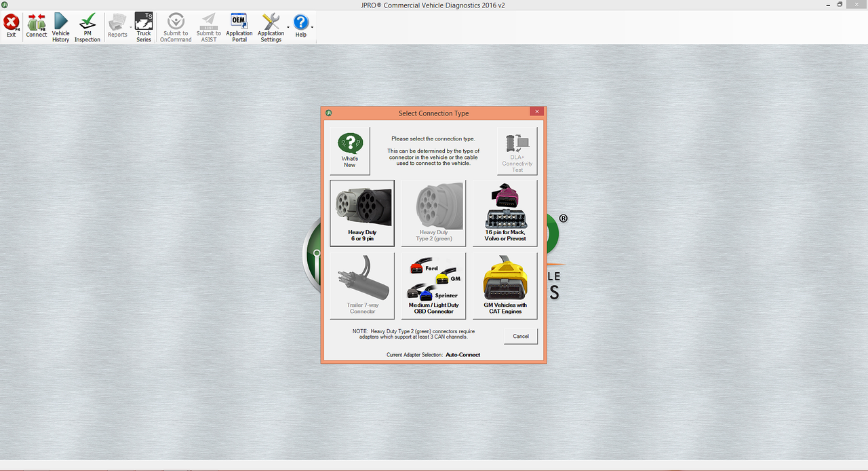This screenshot has width=868, height=471.
Task: Click the 'Please select the connection type.' text
Action: pos(433,138)
